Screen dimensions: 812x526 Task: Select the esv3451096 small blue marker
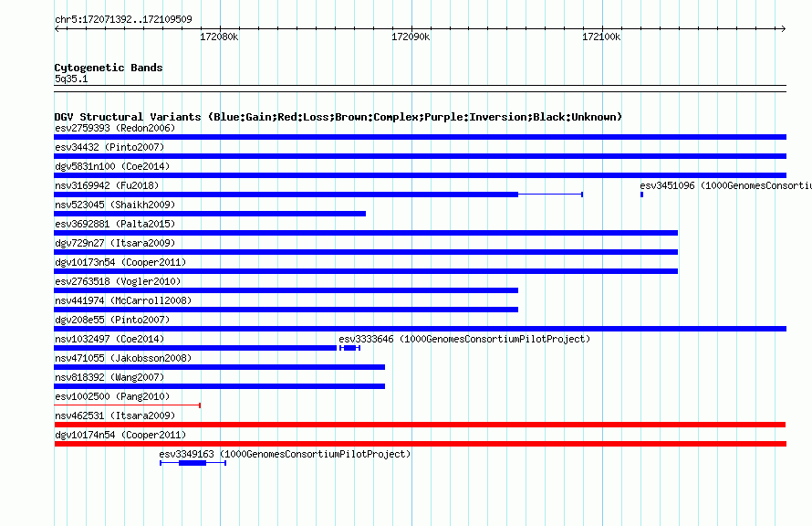click(641, 195)
